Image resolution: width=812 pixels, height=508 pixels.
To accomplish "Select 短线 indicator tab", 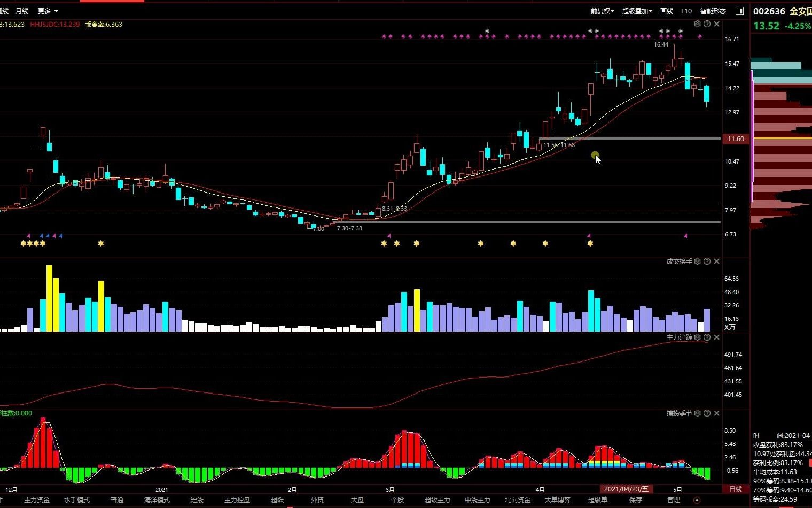I will [197, 500].
